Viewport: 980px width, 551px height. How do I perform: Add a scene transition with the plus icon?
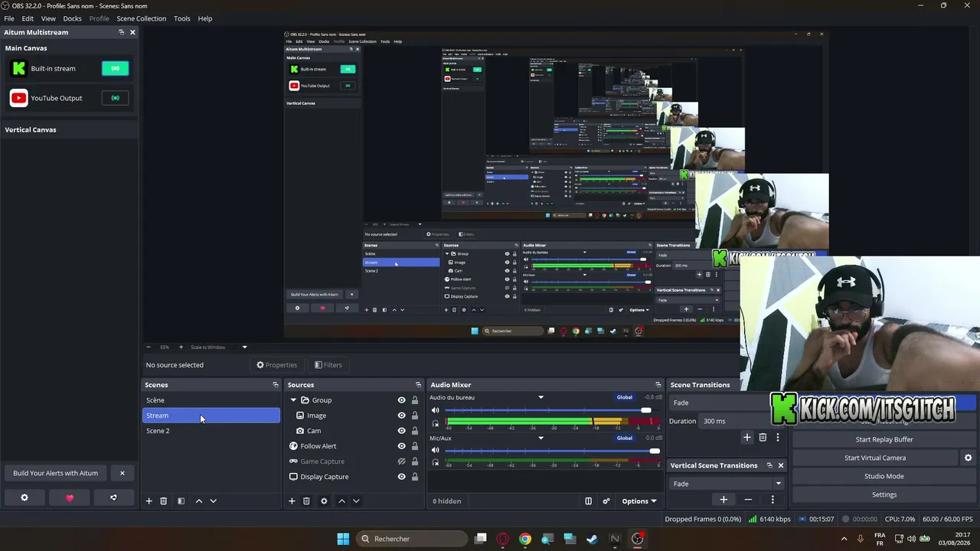[747, 438]
